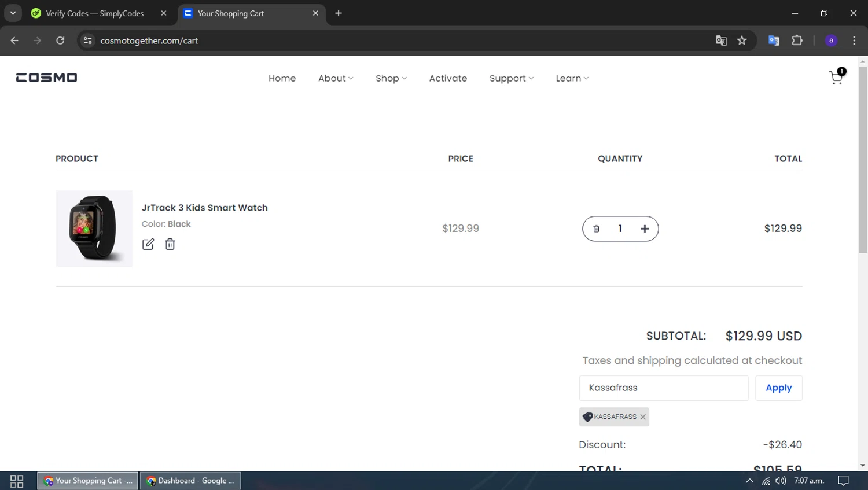Open JrTrack 3 Kids Smart Watch product link

click(x=205, y=208)
